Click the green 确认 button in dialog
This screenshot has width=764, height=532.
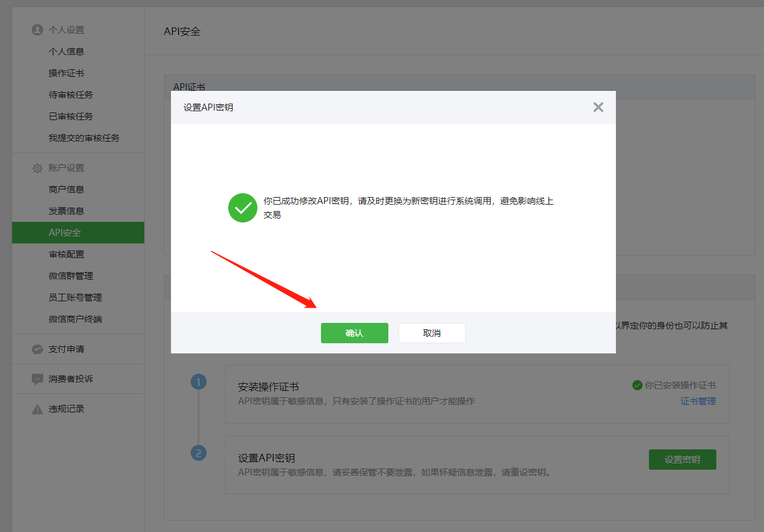pos(354,333)
